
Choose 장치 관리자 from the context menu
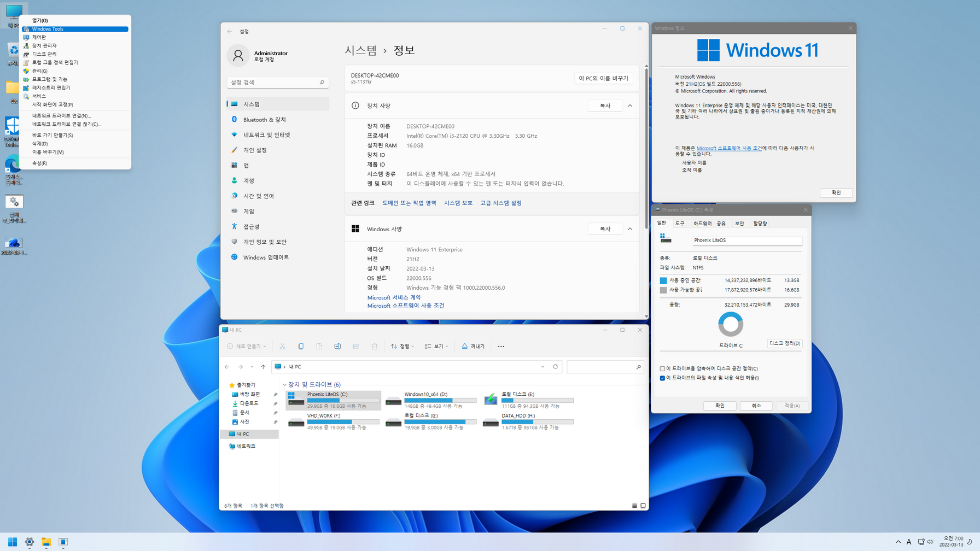[x=75, y=45]
